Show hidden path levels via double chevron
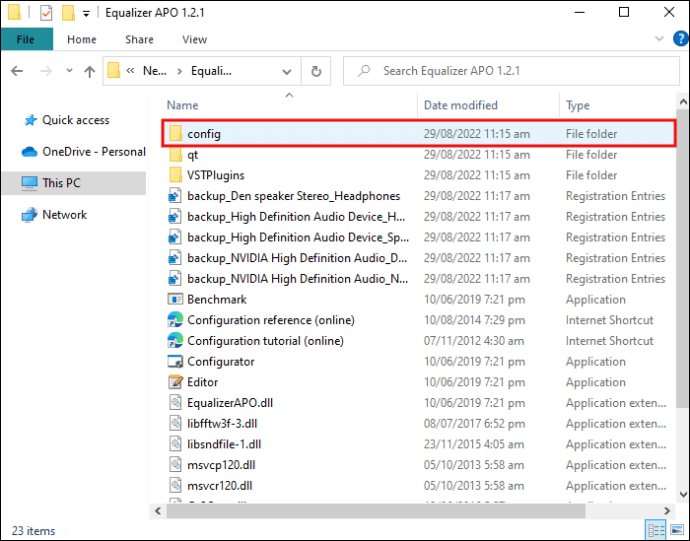This screenshot has height=541, width=690. click(130, 70)
